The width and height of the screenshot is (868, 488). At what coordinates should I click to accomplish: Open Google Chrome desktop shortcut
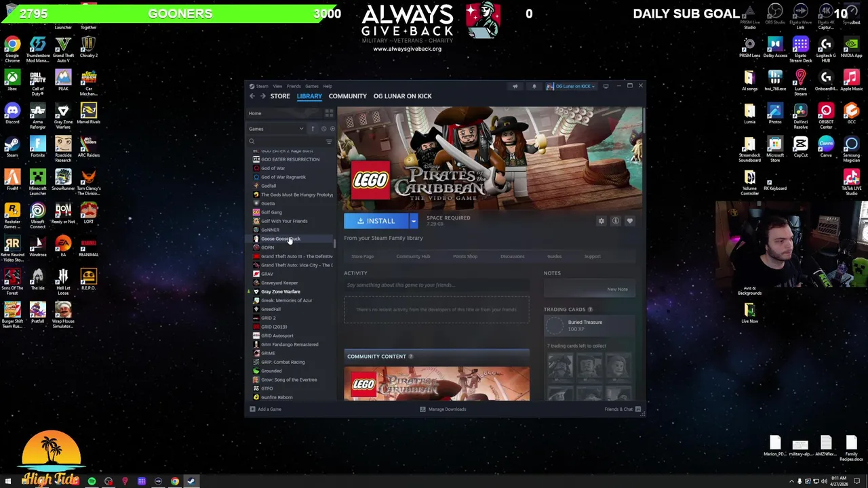pyautogui.click(x=12, y=50)
